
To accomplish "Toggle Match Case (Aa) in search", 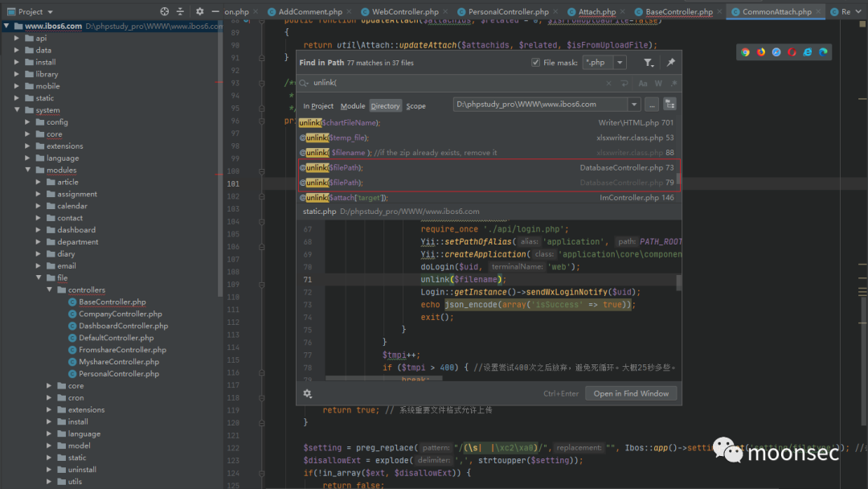I will pyautogui.click(x=642, y=83).
